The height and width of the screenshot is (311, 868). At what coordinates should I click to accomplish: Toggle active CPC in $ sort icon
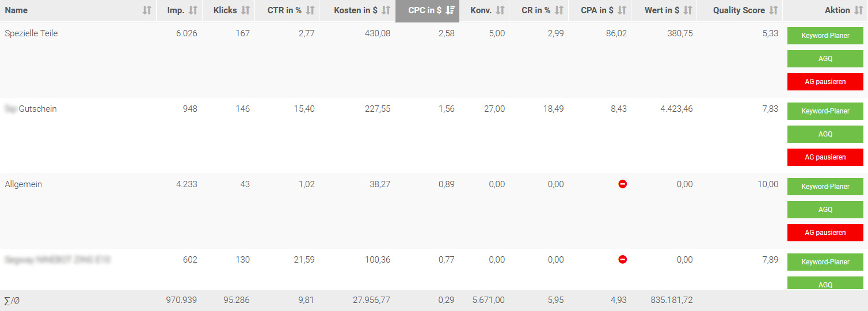tap(450, 10)
